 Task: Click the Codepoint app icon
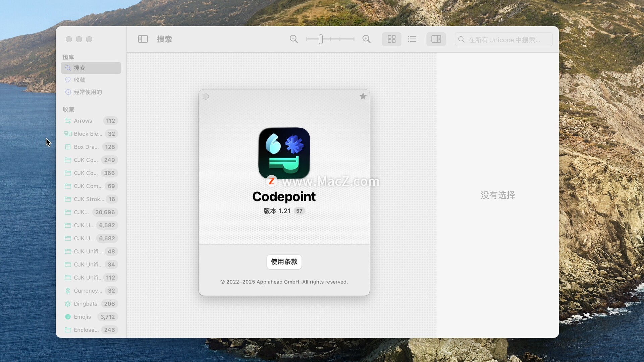284,153
